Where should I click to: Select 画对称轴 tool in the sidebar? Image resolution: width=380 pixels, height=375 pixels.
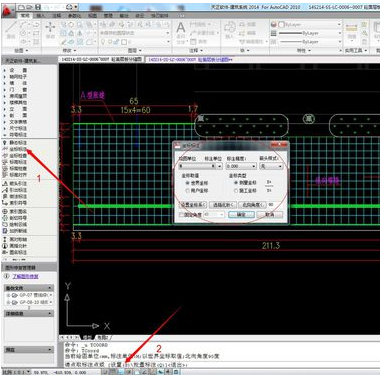coord(15,239)
